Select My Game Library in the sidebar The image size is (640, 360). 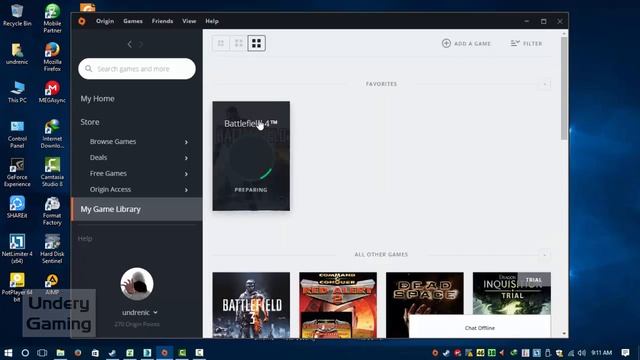pyautogui.click(x=137, y=209)
